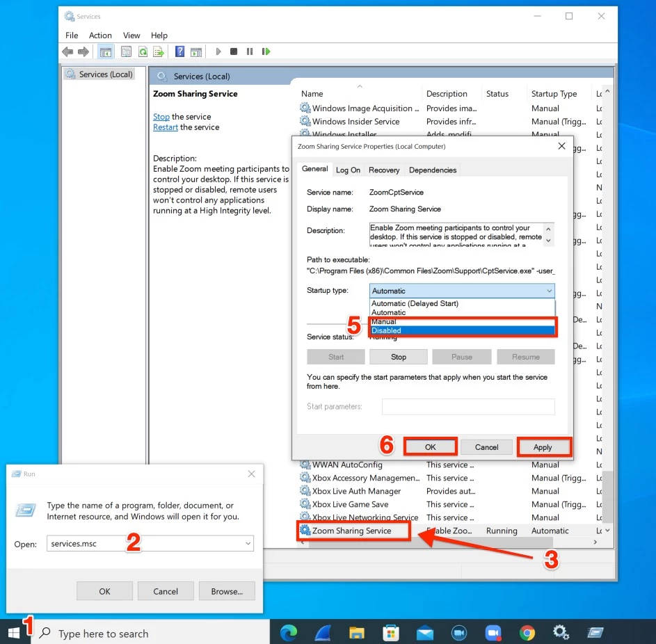Toggle Show/Hide Console Tree toolbar icon

(x=106, y=52)
